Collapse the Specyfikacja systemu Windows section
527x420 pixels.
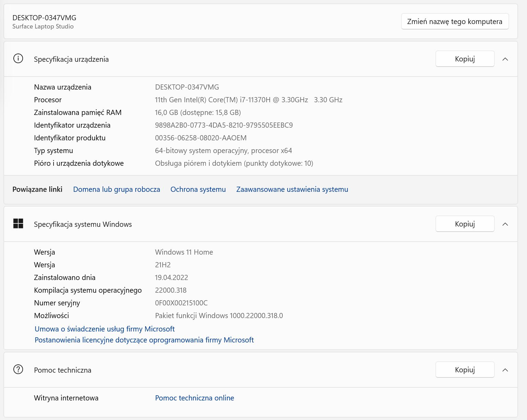tap(505, 224)
